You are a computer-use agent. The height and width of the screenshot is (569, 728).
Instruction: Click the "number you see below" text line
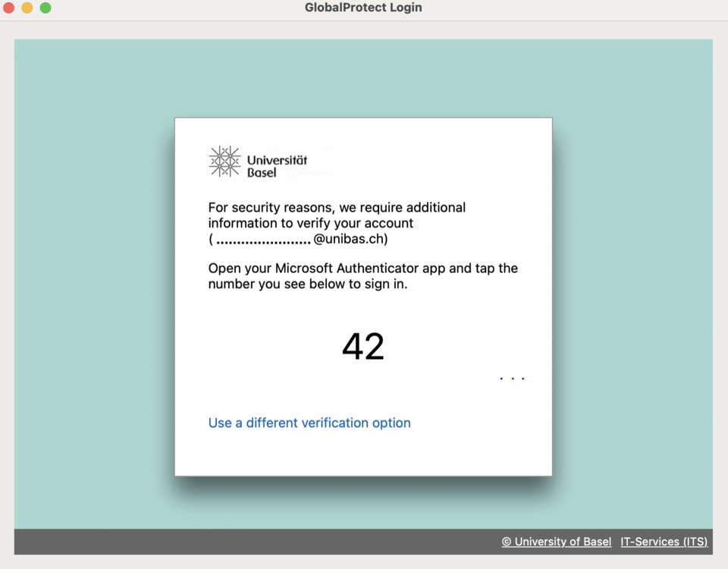tap(308, 284)
